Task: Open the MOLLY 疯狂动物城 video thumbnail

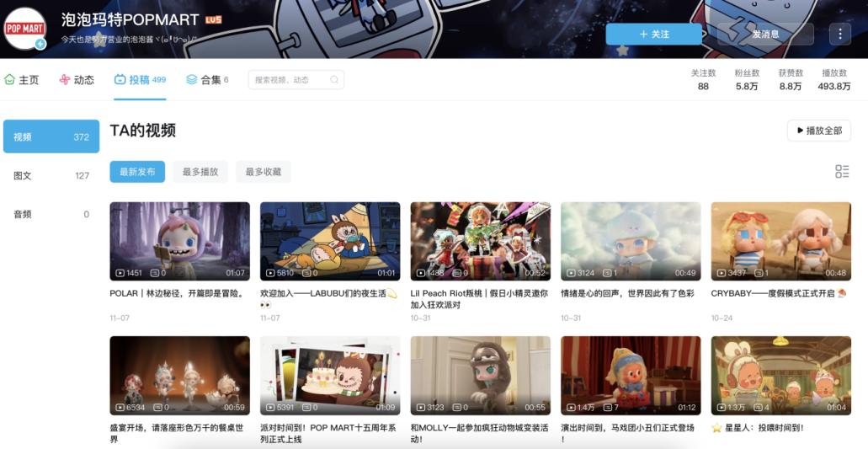Action: tap(481, 376)
